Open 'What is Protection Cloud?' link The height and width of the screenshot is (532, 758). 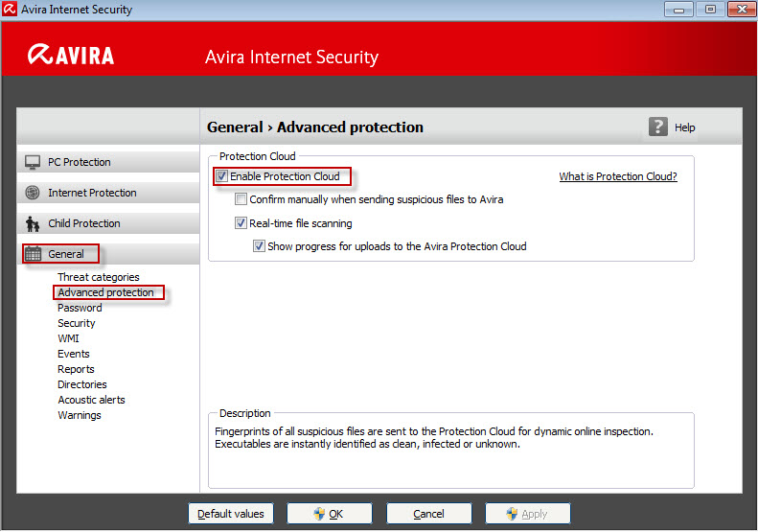point(618,176)
